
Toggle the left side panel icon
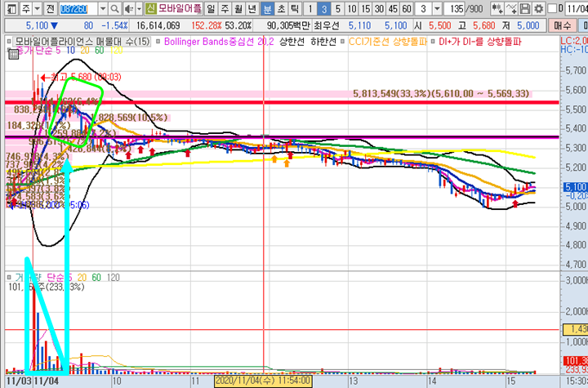(11, 8)
